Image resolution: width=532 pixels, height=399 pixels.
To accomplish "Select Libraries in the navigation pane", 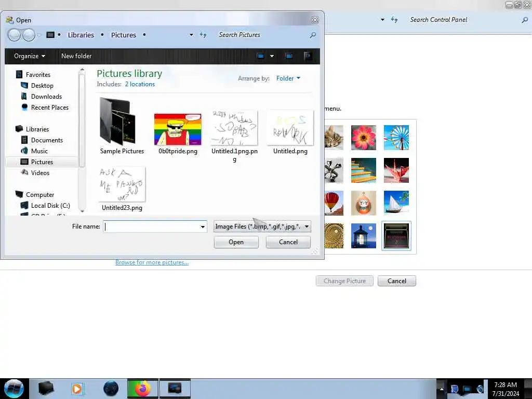I will 32,129.
